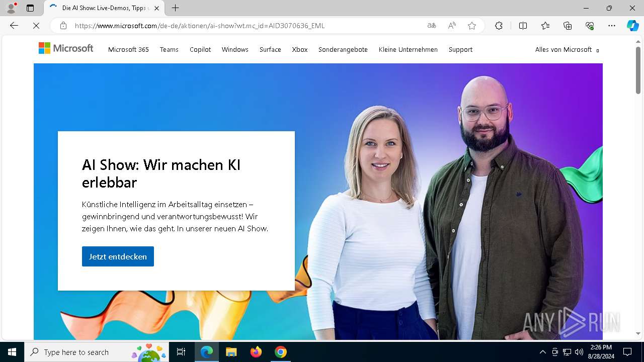Open Task View on taskbar

click(x=181, y=352)
